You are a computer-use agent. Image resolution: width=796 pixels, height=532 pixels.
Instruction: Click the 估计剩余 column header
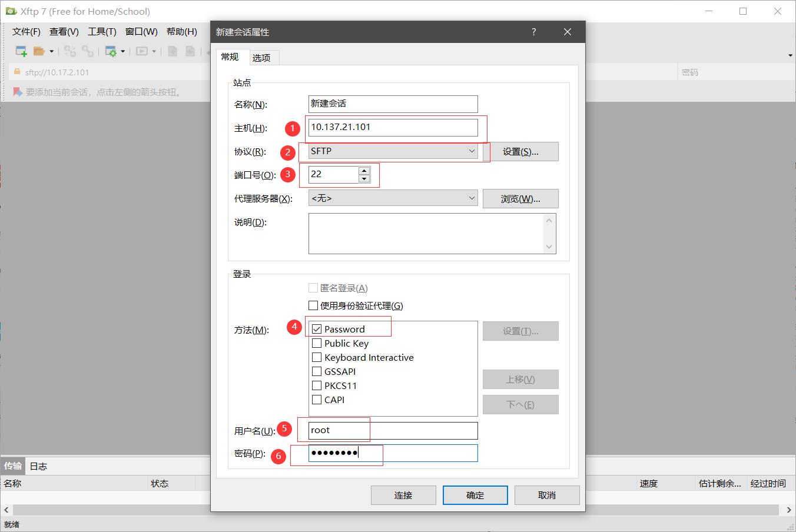(x=720, y=483)
